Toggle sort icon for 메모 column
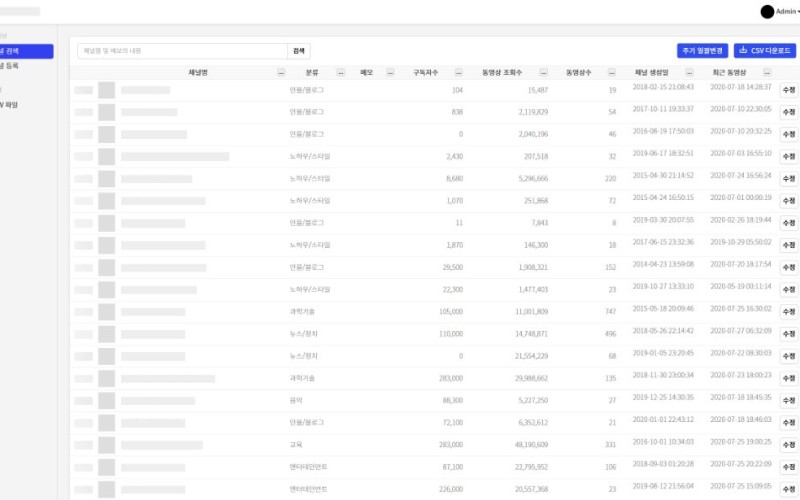 click(390, 73)
